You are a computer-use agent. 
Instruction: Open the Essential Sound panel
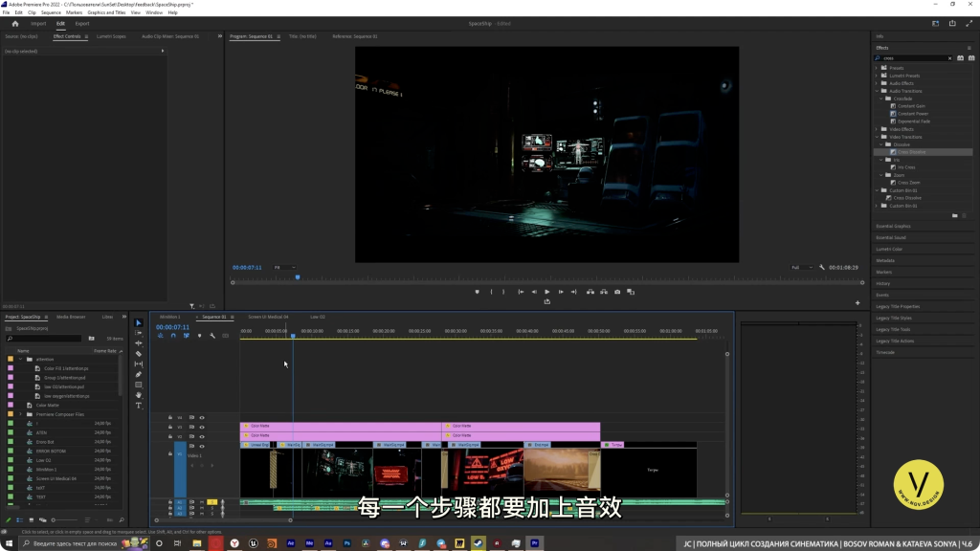[891, 237]
